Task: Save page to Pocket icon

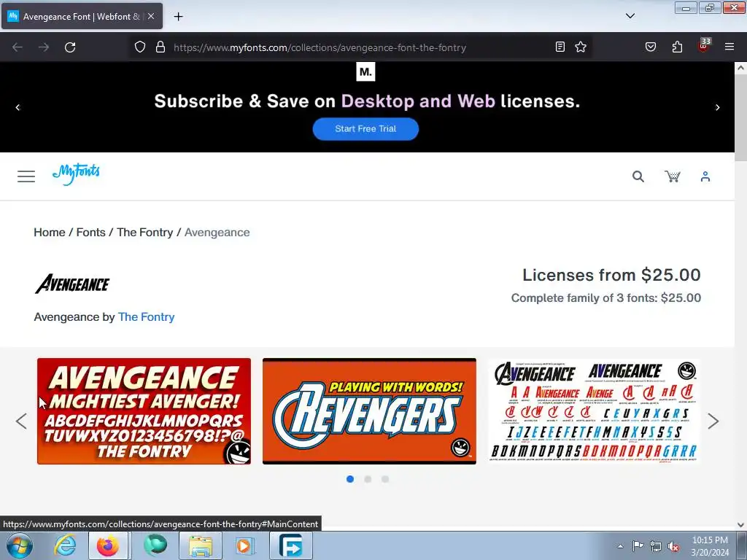Action: tap(651, 47)
